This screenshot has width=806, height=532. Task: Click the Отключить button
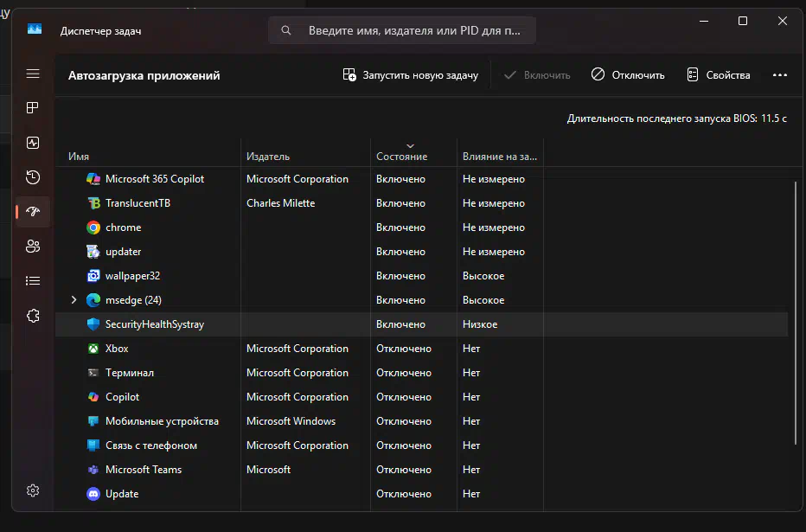[628, 75]
